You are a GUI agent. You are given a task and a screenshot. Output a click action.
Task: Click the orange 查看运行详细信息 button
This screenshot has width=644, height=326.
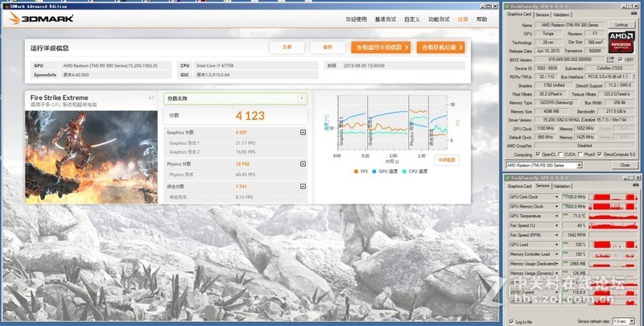pyautogui.click(x=381, y=47)
